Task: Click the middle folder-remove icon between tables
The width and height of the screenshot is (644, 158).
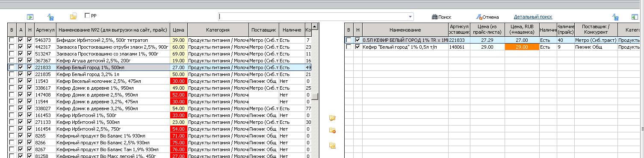Action: pos(332,131)
